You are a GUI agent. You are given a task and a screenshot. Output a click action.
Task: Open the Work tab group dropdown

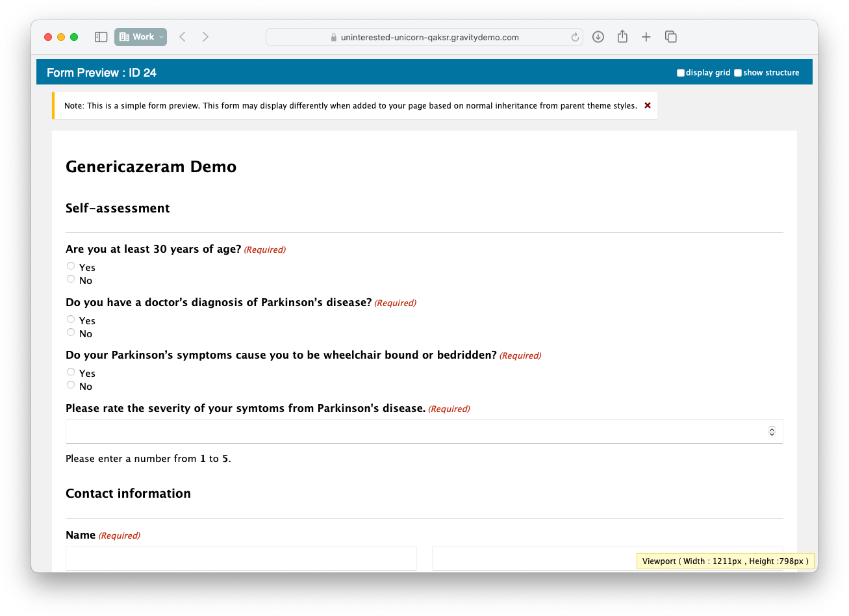point(140,37)
